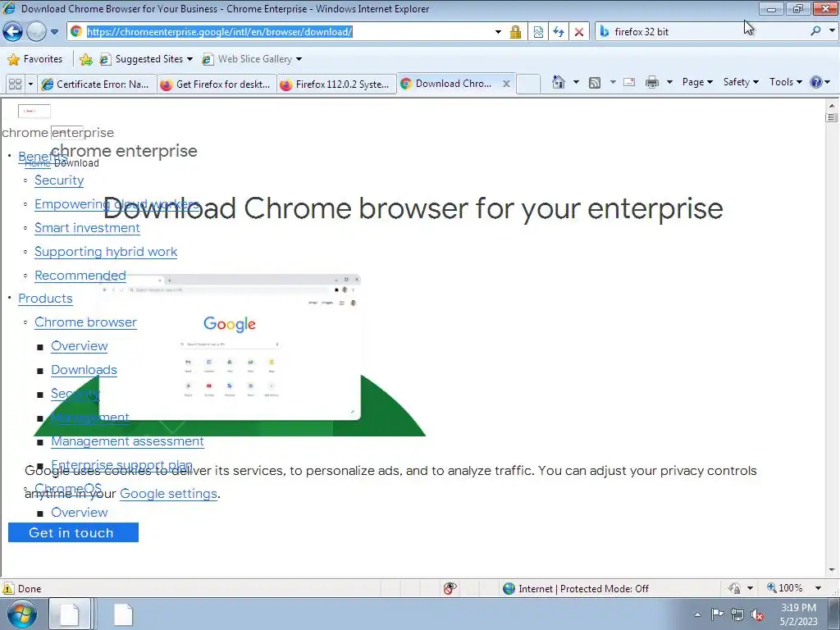Viewport: 840px width, 630px height.
Task: Click the Recommended link
Action: (80, 276)
